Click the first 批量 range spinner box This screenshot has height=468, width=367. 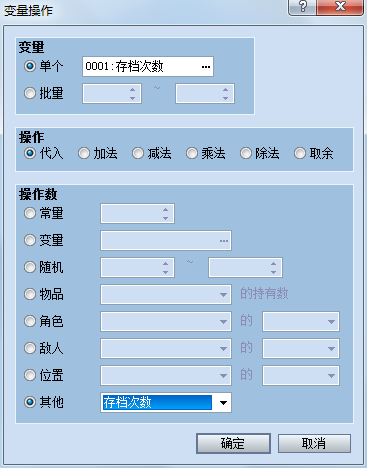(112, 94)
